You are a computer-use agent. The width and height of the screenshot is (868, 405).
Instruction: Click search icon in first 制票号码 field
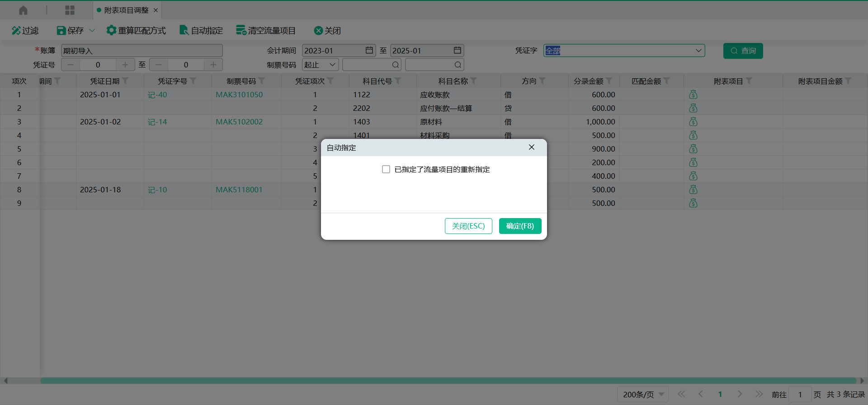pyautogui.click(x=396, y=65)
